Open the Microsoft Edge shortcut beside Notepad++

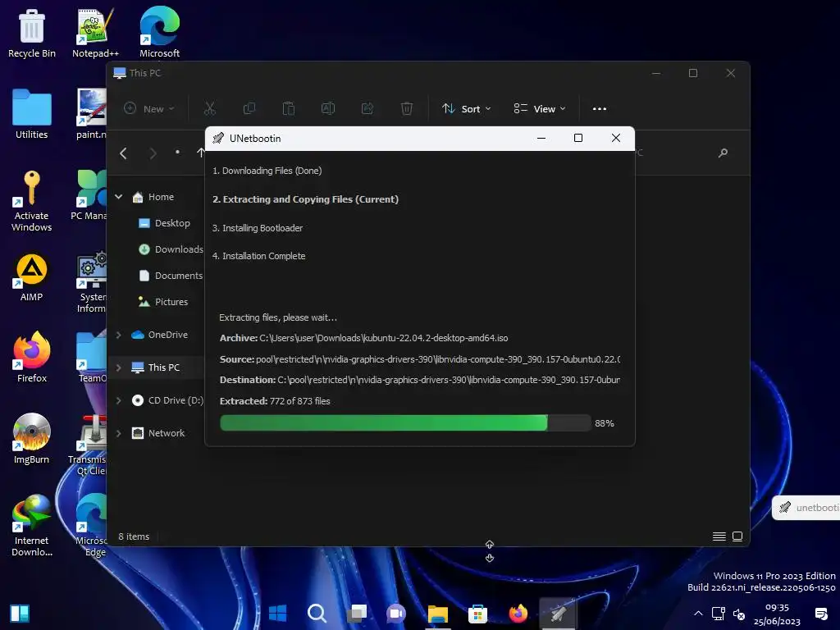[159, 33]
